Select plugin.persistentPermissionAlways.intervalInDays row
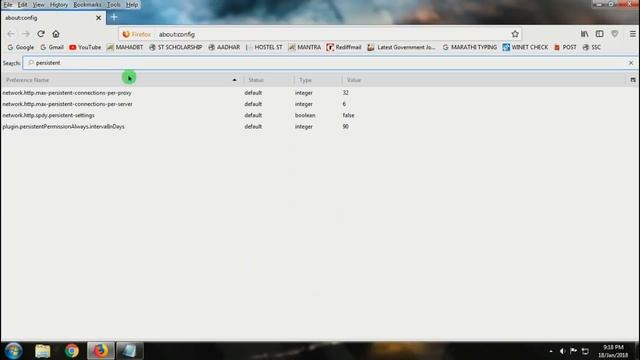Viewport: 640px width, 360px height. tap(320, 127)
